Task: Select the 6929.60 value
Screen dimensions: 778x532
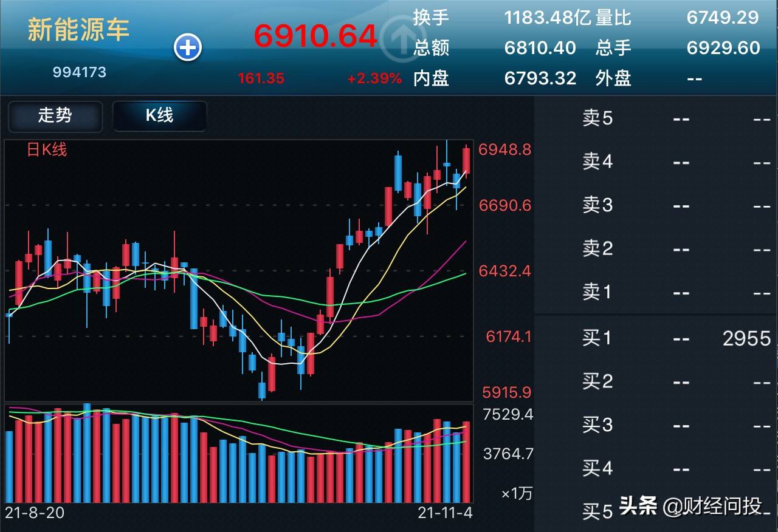Action: 723,47
